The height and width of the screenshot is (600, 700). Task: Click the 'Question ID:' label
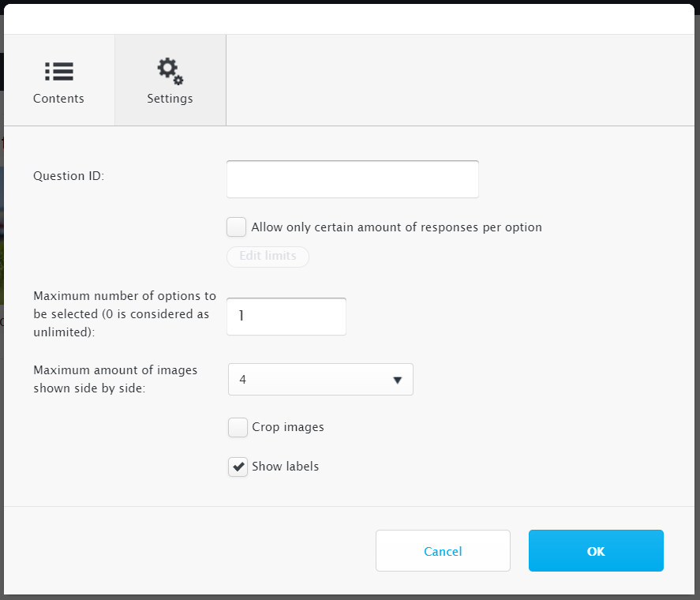[x=69, y=176]
